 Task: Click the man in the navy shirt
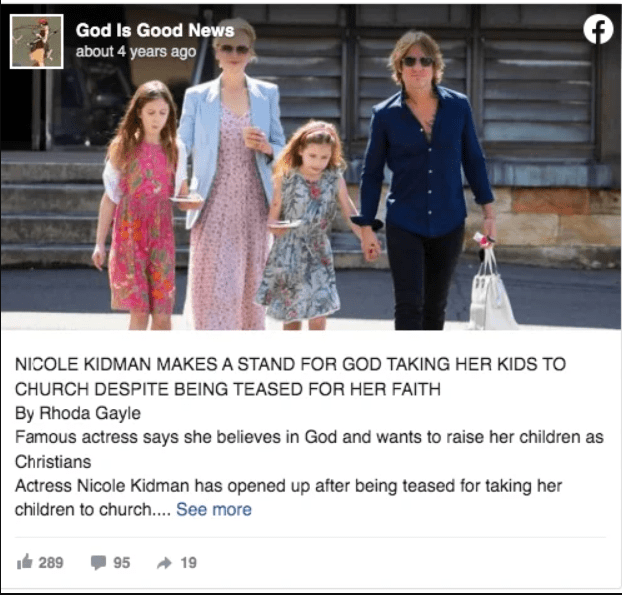tap(423, 180)
